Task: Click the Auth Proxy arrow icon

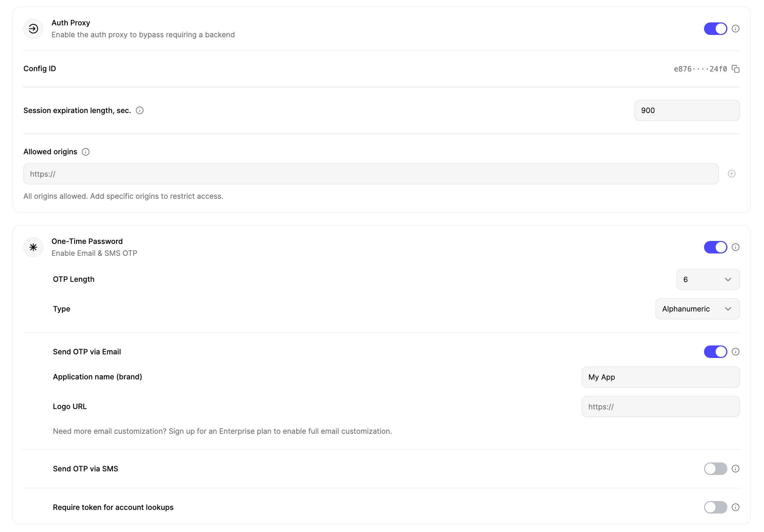Action: pos(33,29)
